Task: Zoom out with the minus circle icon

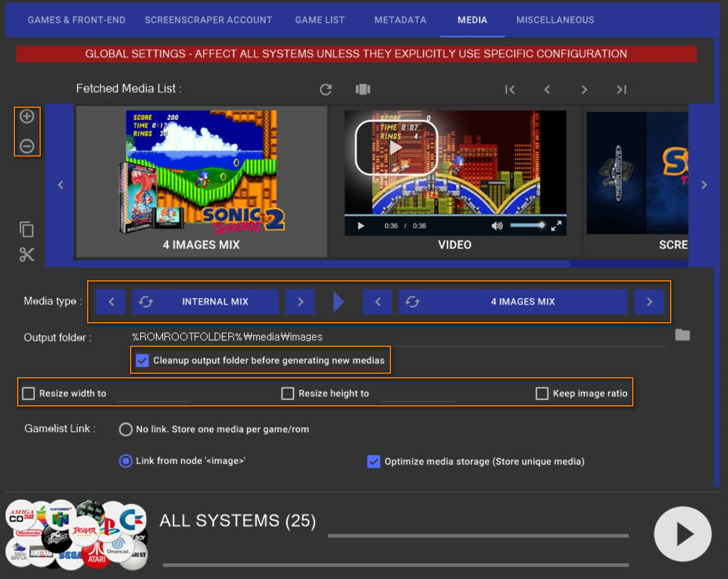Action: [x=27, y=146]
